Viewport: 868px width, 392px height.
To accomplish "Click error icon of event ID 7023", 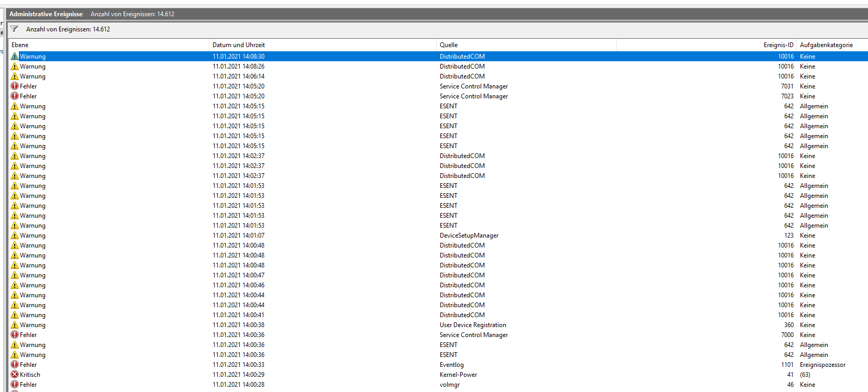I will pyautogui.click(x=15, y=96).
